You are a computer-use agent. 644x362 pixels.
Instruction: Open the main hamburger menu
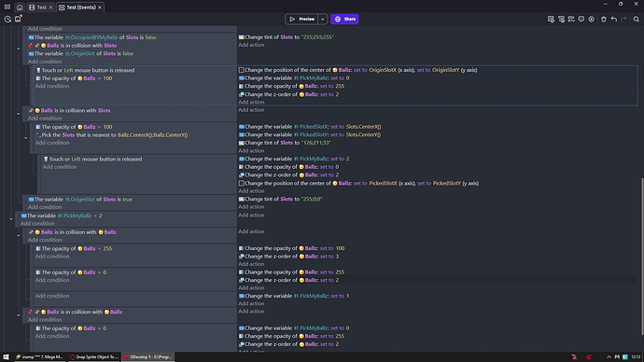pos(7,7)
